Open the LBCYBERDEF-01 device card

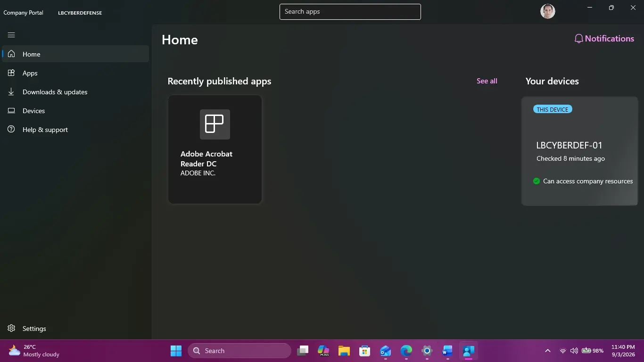[579, 151]
